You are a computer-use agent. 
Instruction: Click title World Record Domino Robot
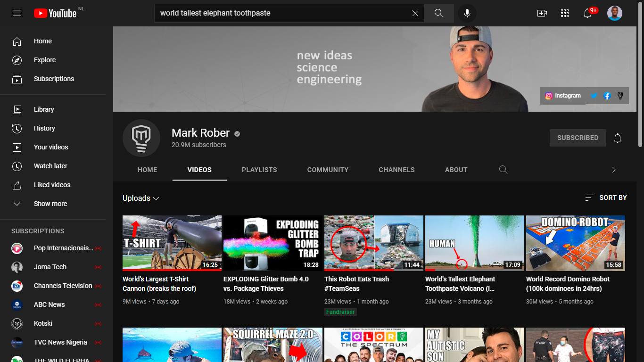pos(568,284)
